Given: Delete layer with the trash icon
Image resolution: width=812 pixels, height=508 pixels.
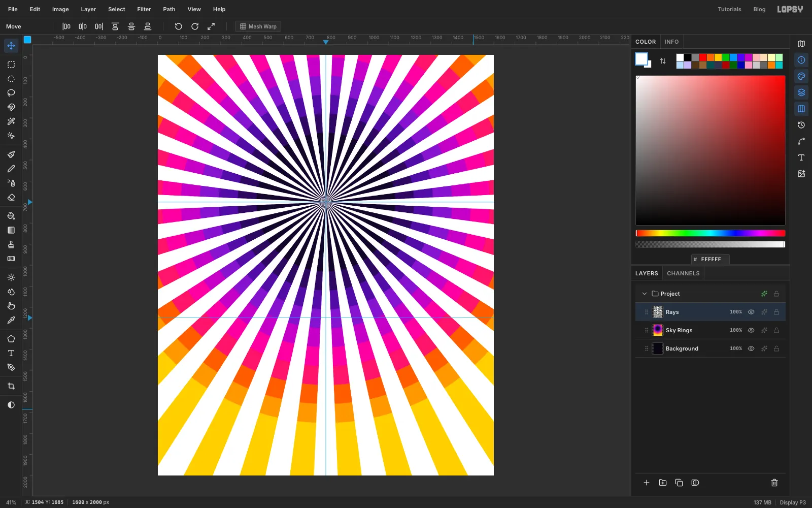Looking at the screenshot, I should (774, 483).
